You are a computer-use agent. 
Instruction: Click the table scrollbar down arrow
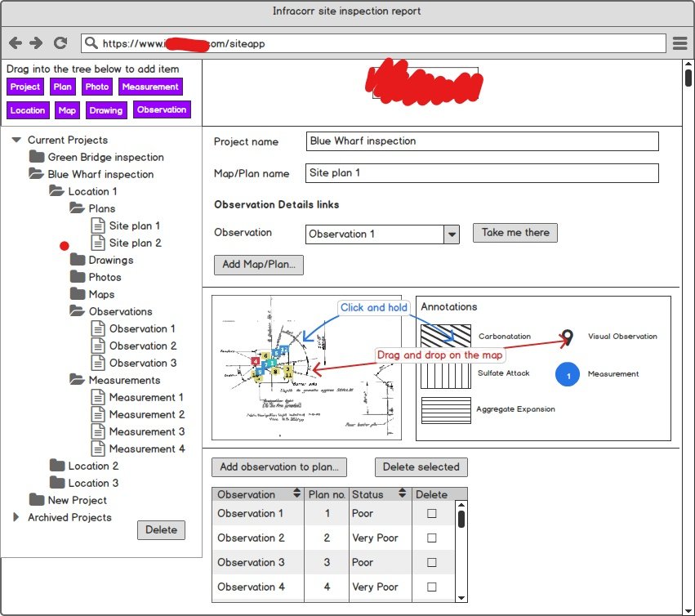[x=461, y=598]
